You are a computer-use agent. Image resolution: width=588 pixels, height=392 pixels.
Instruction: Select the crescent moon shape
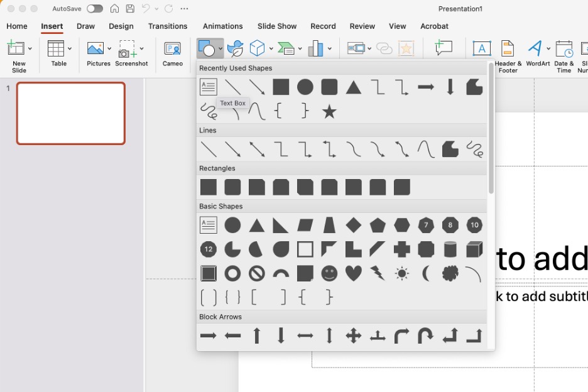point(426,273)
